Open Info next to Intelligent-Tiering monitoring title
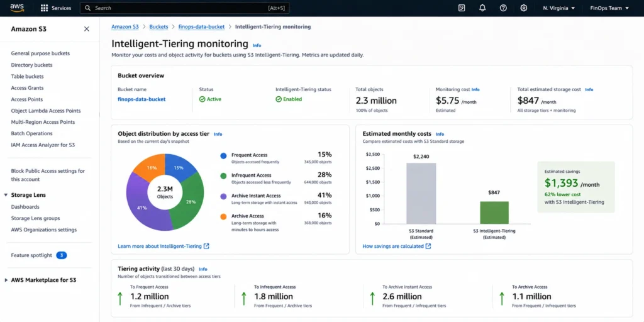This screenshot has height=322, width=644. [x=257, y=45]
